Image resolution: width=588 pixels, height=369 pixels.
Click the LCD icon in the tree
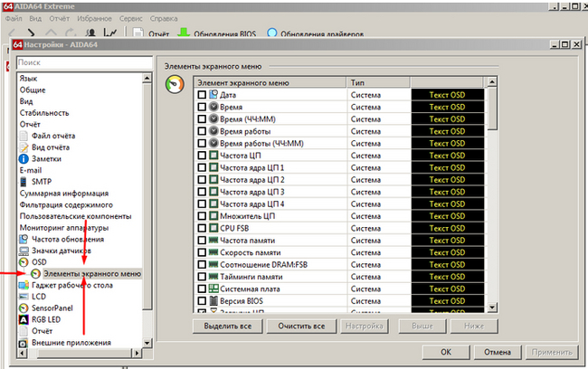coord(24,296)
